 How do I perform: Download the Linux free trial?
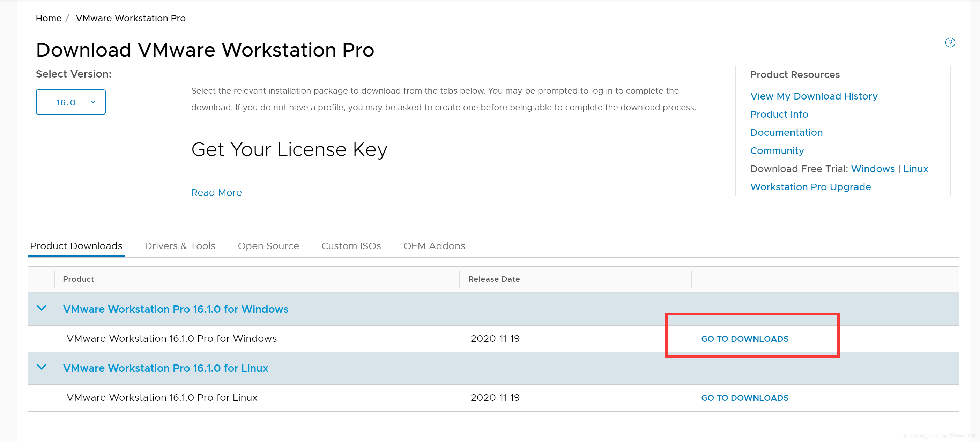915,169
